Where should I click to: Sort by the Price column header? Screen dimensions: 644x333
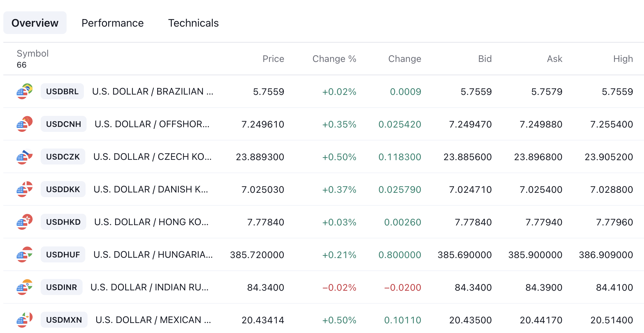click(273, 59)
